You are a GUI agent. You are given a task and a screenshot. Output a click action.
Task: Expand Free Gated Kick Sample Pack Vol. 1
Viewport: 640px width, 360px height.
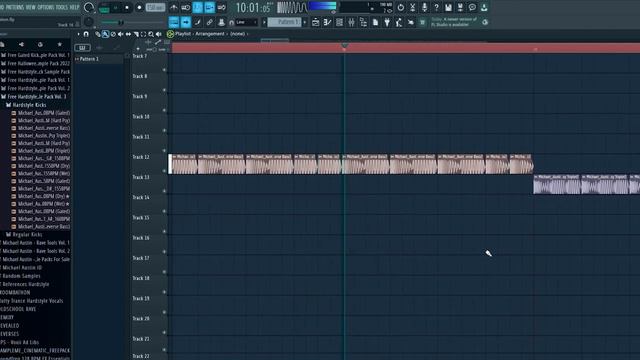36,55
